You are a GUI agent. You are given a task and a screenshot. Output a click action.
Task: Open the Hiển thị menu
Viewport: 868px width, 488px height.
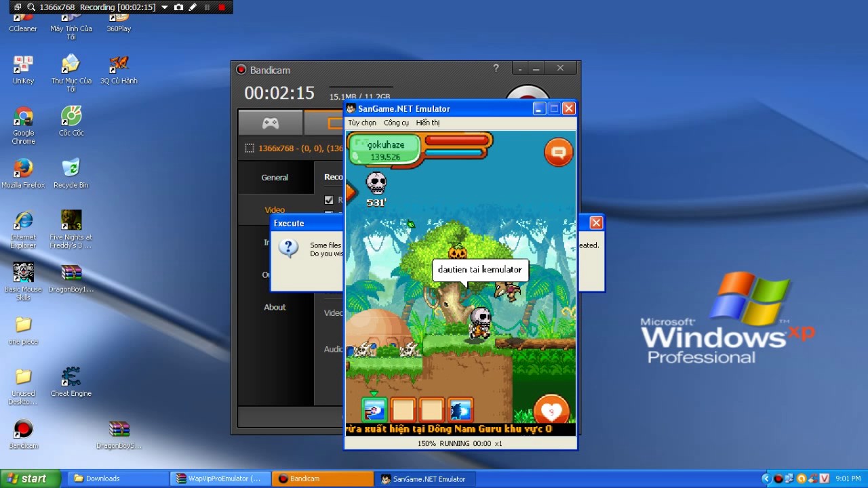click(x=428, y=123)
